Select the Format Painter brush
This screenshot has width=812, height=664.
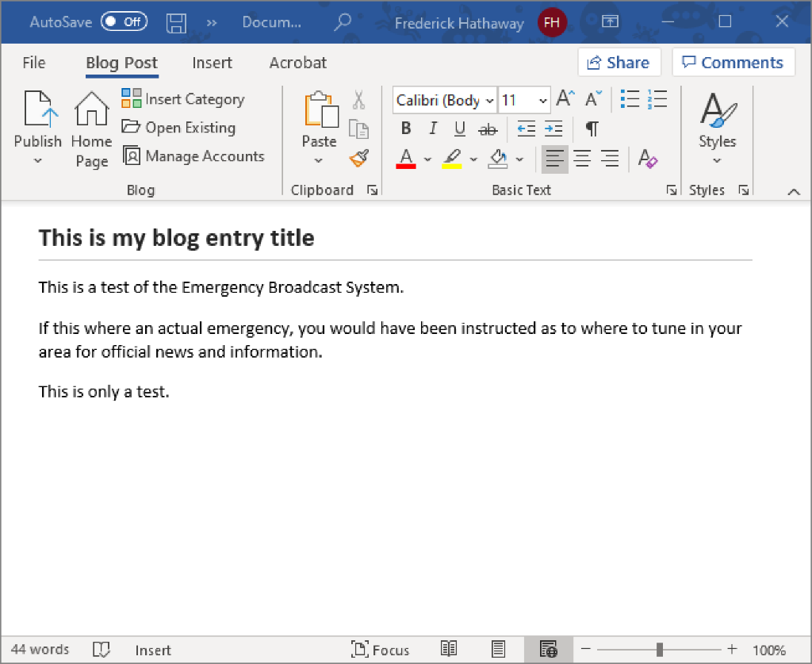click(359, 157)
